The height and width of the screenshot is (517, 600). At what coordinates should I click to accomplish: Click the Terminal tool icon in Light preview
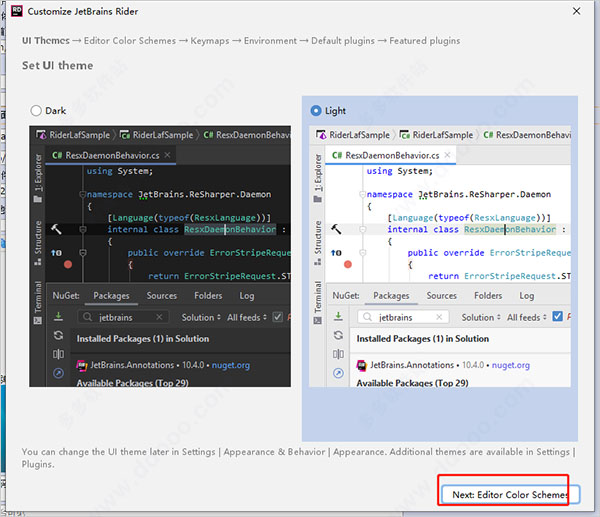click(318, 321)
